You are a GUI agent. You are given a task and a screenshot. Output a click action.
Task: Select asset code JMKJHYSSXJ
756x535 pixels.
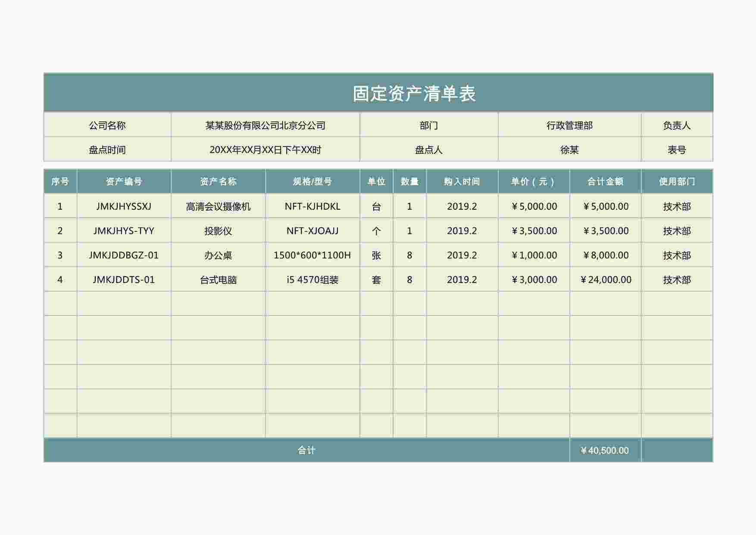click(124, 206)
